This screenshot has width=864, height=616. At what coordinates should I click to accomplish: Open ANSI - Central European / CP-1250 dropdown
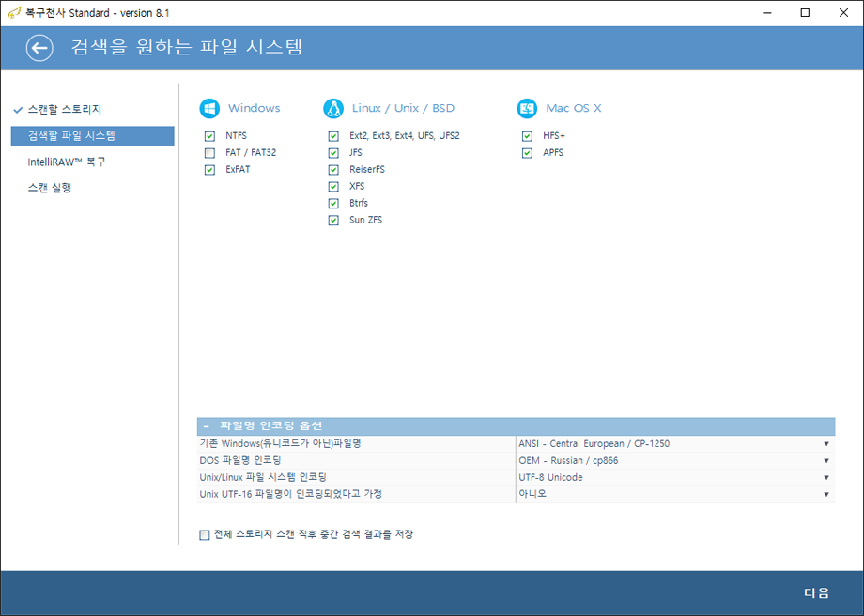pyautogui.click(x=675, y=444)
